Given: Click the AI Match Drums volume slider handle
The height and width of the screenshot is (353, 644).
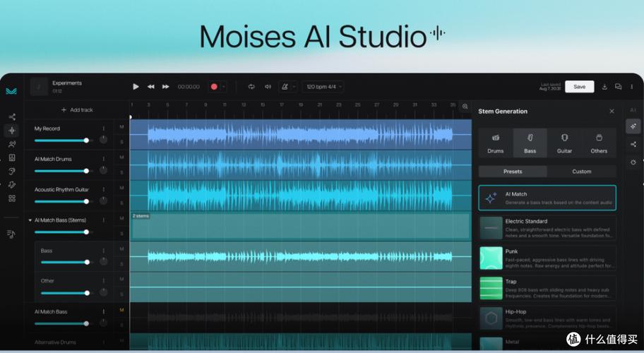Looking at the screenshot, I should click(x=86, y=171).
